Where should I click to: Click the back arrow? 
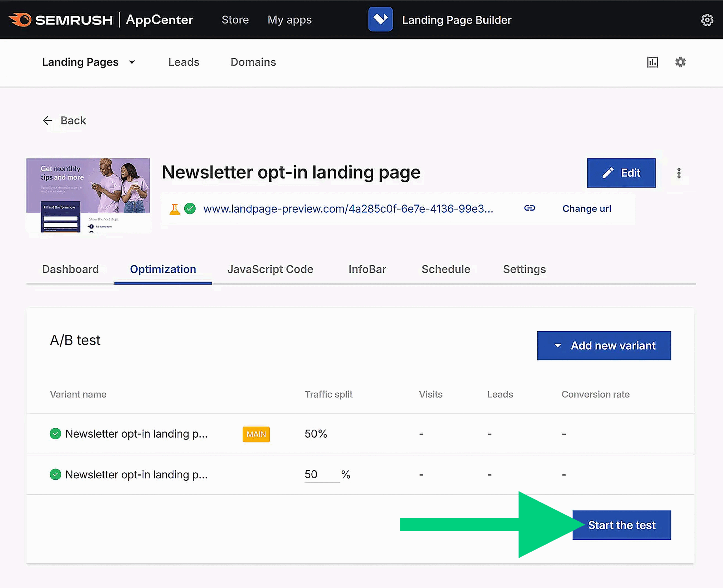[x=48, y=120]
